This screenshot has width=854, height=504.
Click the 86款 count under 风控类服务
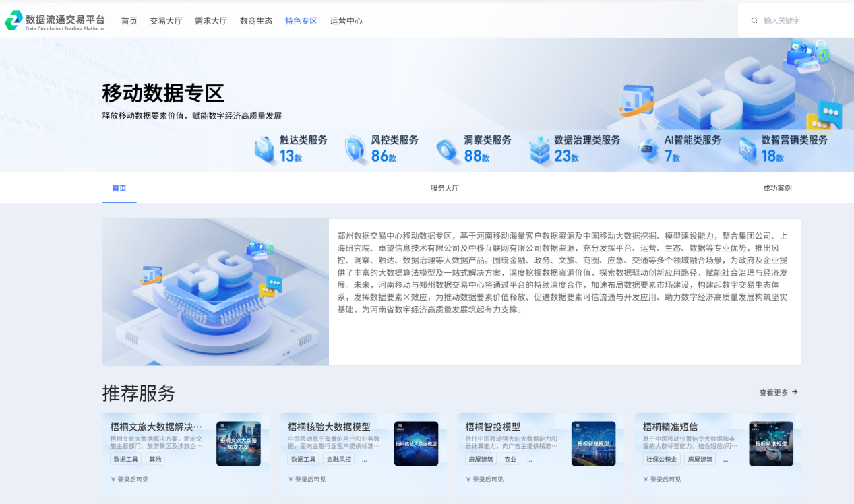point(384,156)
